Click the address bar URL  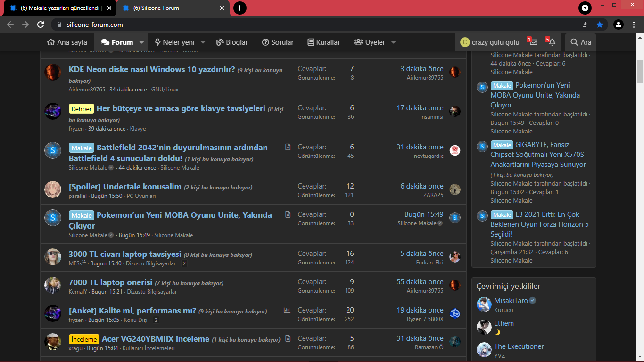pos(95,25)
